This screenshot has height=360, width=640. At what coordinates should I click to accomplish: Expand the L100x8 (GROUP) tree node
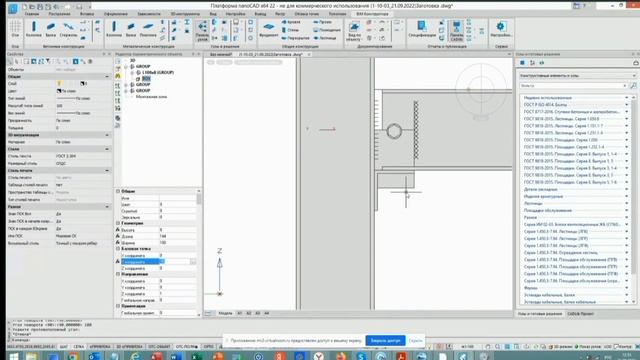[133, 72]
